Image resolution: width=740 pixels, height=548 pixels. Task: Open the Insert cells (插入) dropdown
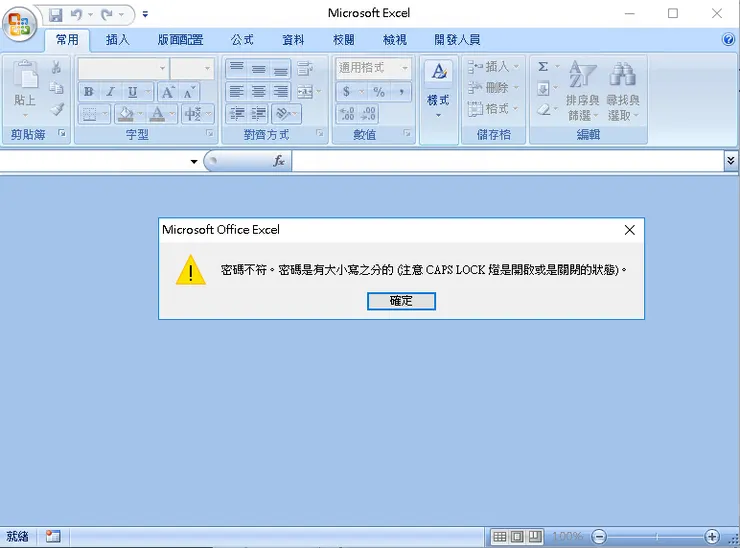pos(493,67)
